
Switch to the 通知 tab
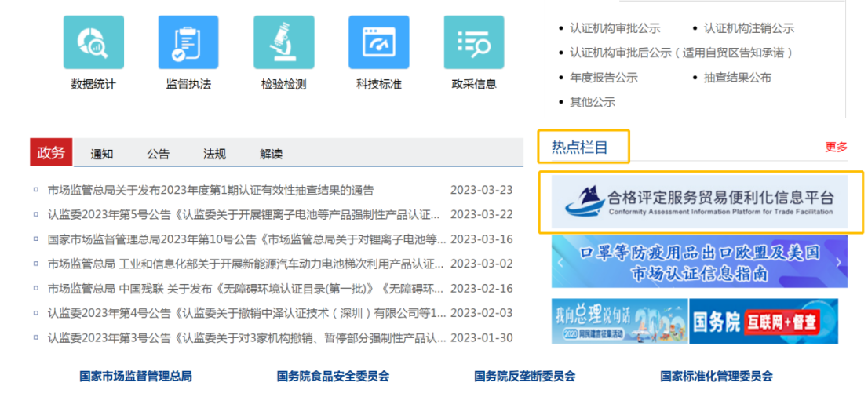pos(102,155)
